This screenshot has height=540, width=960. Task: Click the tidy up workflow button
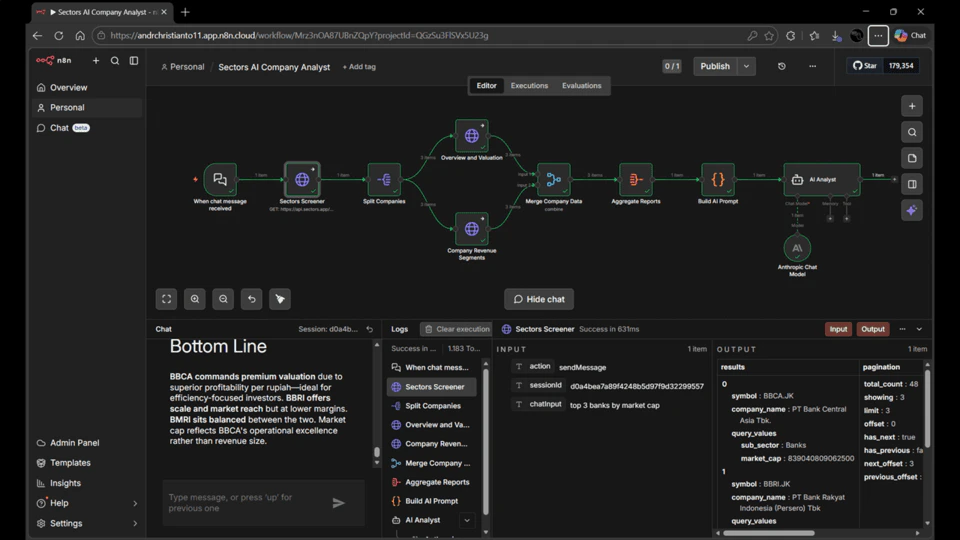click(x=280, y=299)
